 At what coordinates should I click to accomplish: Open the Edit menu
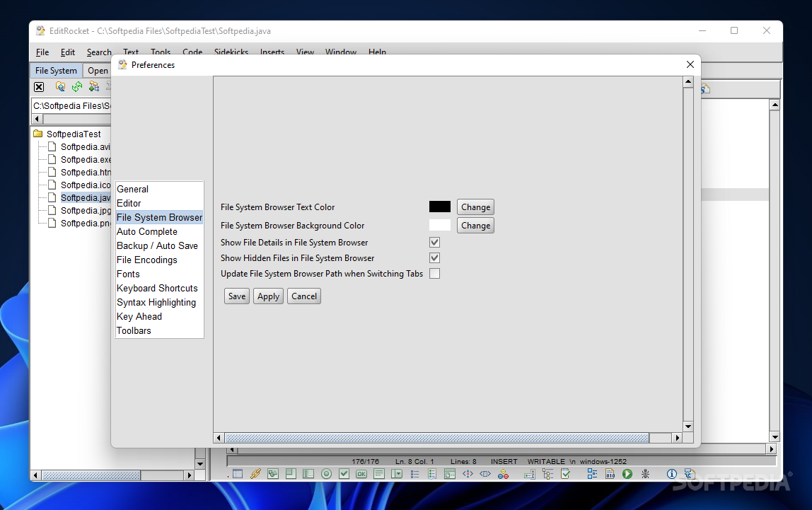(68, 52)
